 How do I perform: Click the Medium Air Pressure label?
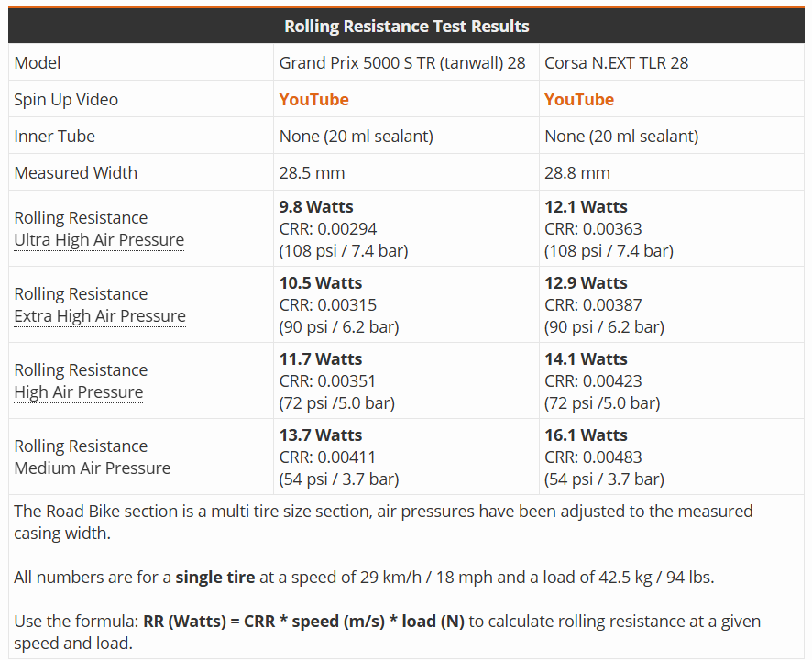[93, 468]
